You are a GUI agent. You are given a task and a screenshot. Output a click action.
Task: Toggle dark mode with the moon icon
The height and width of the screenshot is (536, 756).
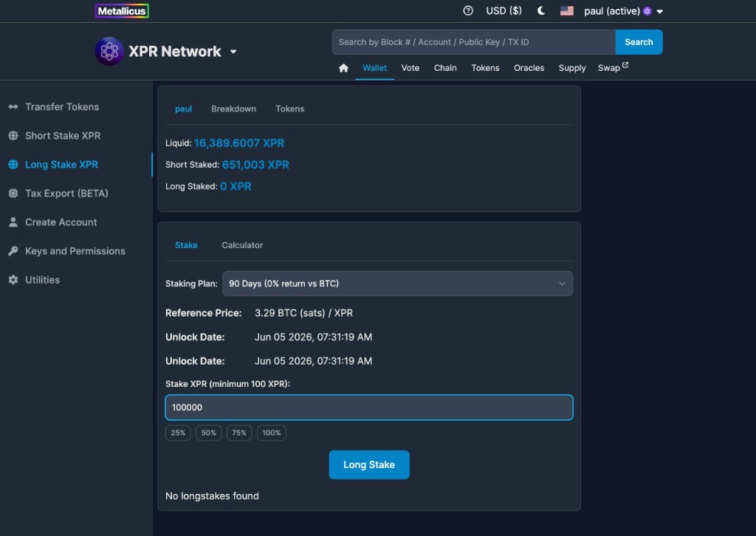540,10
